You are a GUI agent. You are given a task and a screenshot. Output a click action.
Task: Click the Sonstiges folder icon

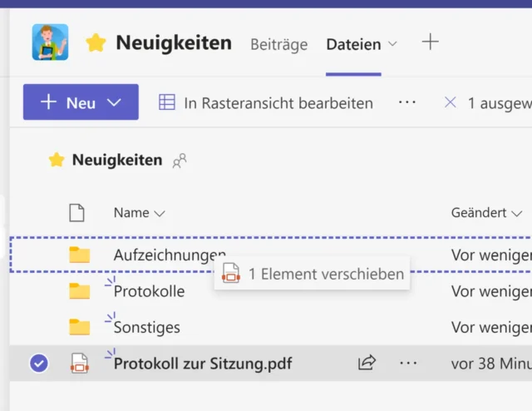coord(79,327)
